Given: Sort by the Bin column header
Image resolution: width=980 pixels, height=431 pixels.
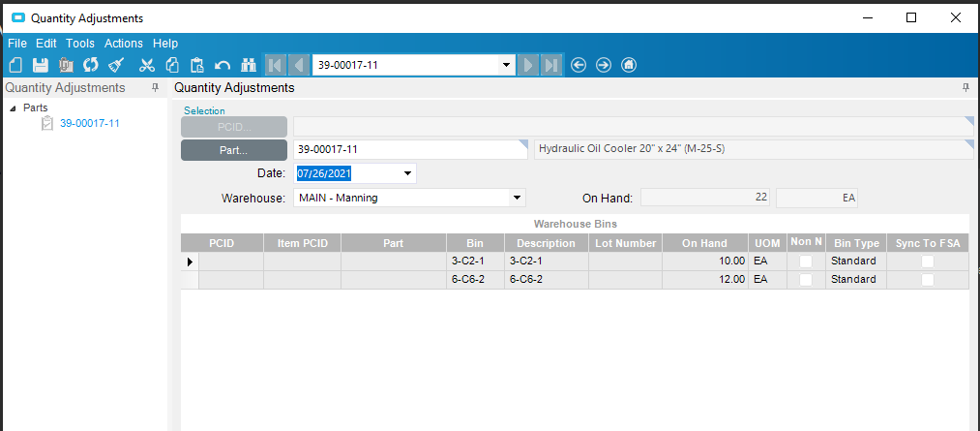Looking at the screenshot, I should pyautogui.click(x=475, y=243).
